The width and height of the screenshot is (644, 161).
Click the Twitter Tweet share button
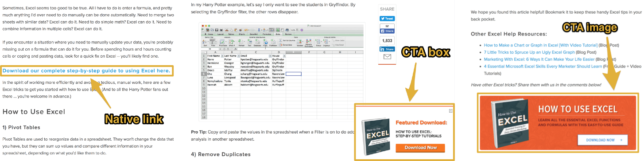(x=387, y=19)
